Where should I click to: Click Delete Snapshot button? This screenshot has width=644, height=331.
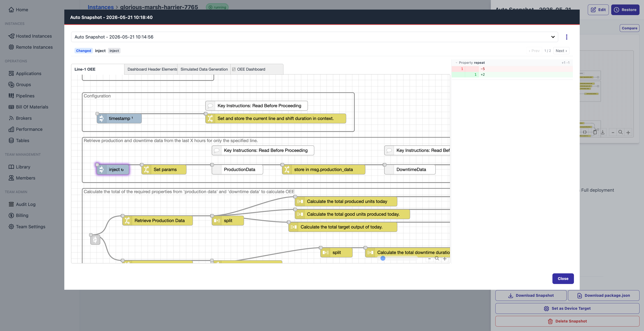567,321
